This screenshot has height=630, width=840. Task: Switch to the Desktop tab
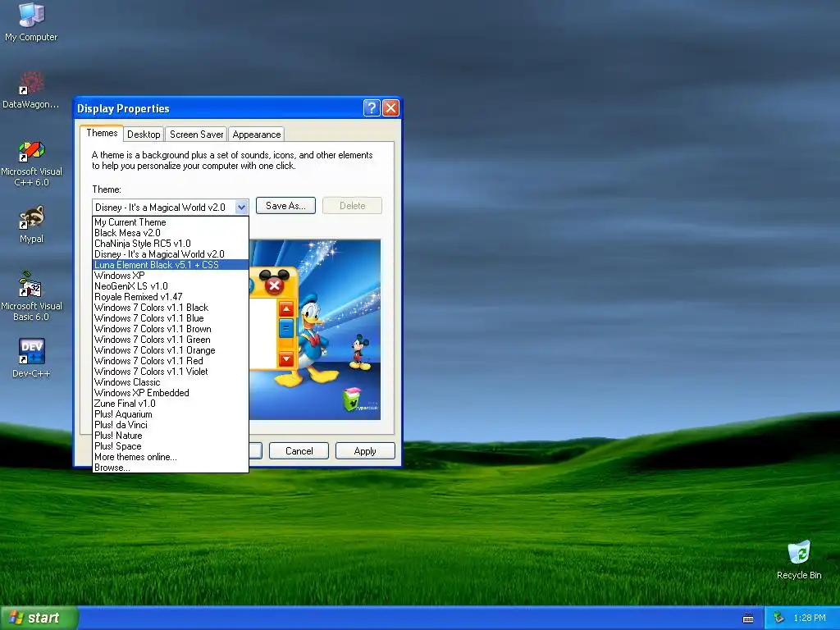pyautogui.click(x=144, y=135)
